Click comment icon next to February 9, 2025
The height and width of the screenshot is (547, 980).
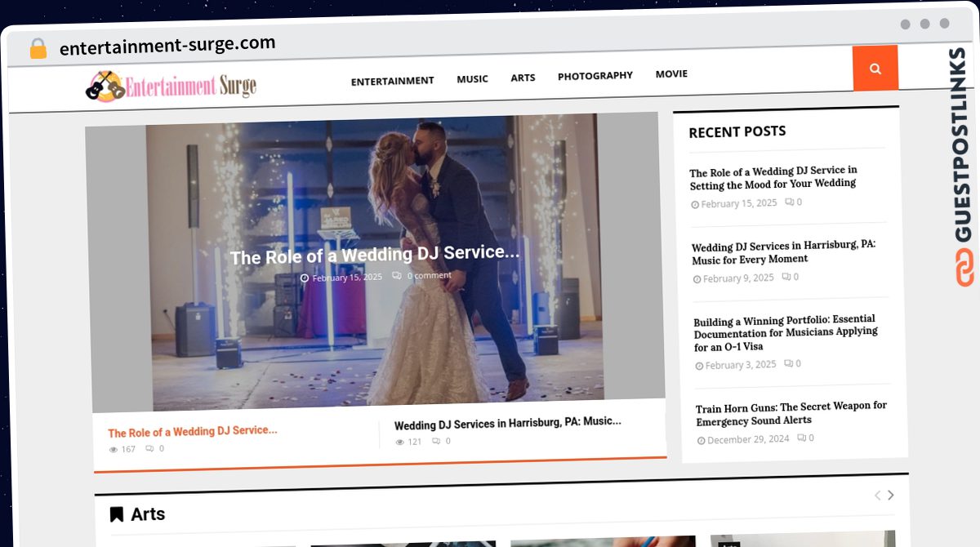(x=786, y=278)
